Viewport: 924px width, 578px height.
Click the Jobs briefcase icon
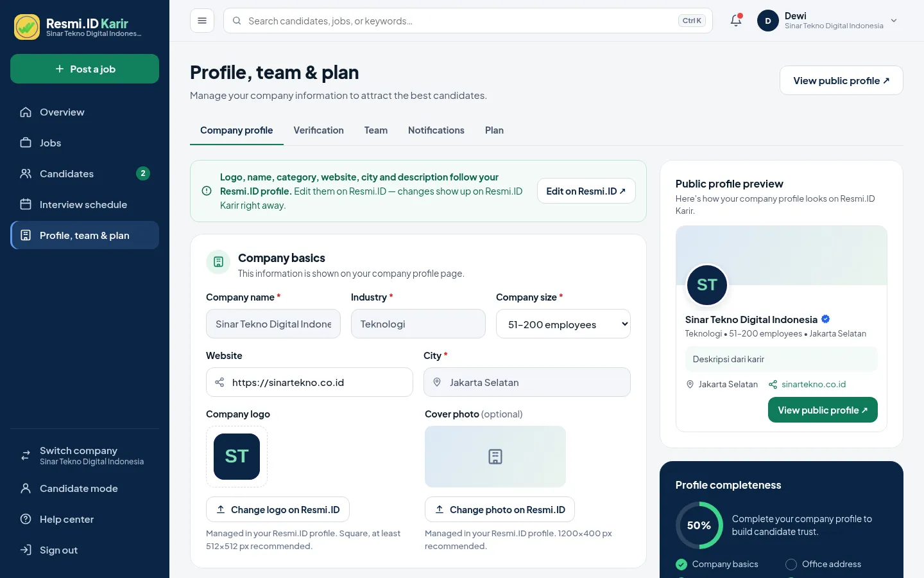(26, 143)
